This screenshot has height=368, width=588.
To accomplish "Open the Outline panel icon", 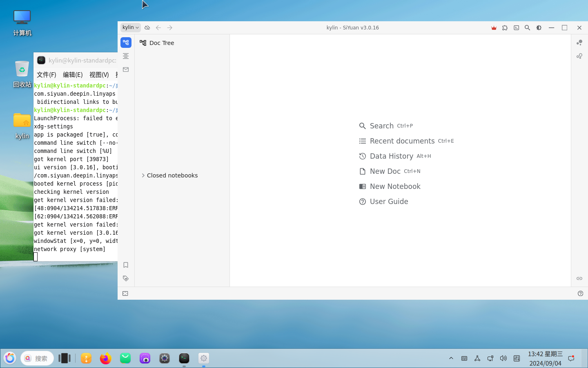I will [x=126, y=56].
